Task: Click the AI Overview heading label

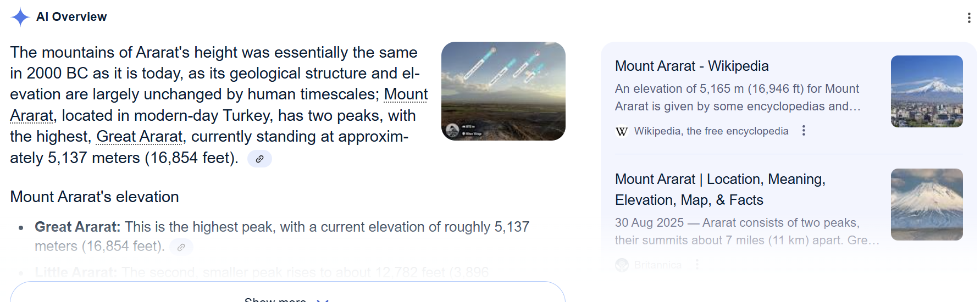Action: click(71, 17)
